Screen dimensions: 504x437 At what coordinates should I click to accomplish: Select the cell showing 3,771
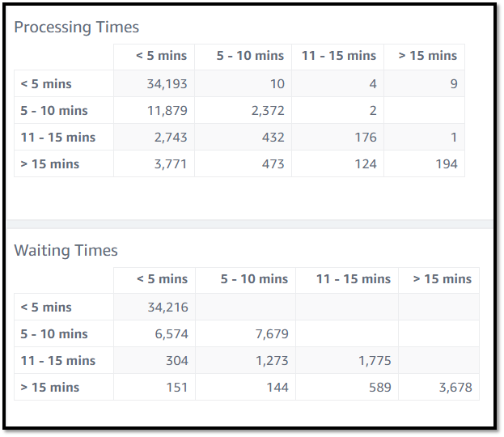click(168, 163)
